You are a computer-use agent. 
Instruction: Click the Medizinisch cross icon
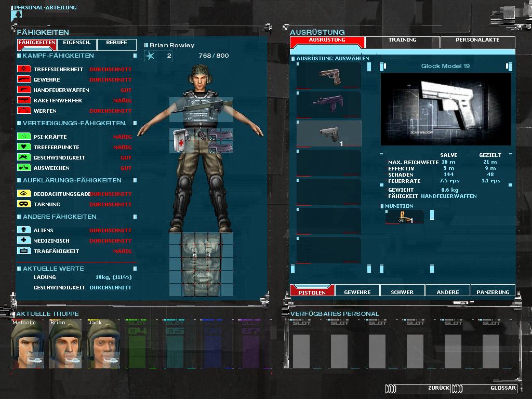tap(24, 241)
